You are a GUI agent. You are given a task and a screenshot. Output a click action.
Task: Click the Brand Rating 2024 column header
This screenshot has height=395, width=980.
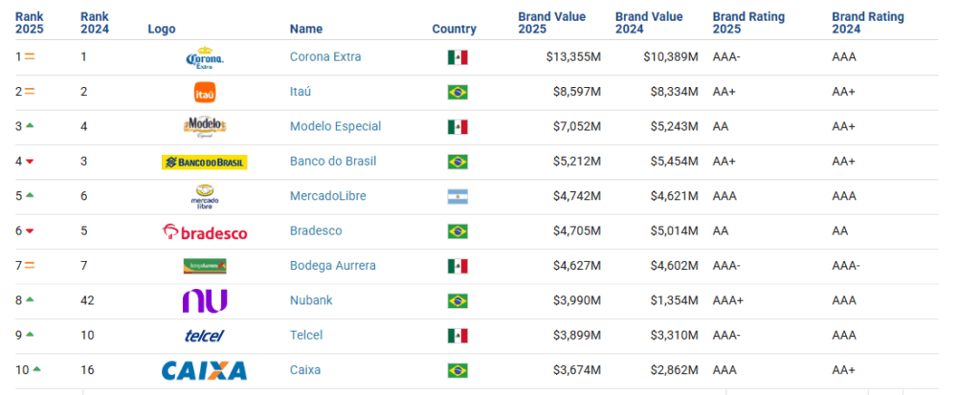click(867, 23)
